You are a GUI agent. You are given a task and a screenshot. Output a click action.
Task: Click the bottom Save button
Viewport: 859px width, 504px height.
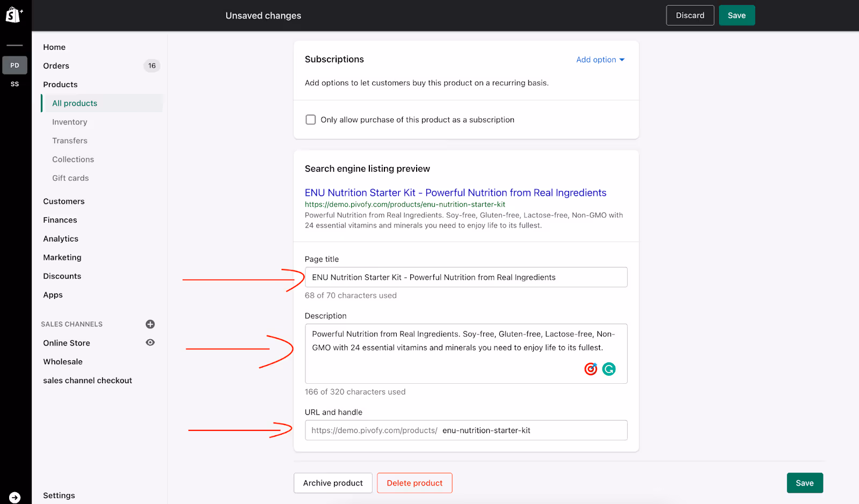click(x=805, y=483)
